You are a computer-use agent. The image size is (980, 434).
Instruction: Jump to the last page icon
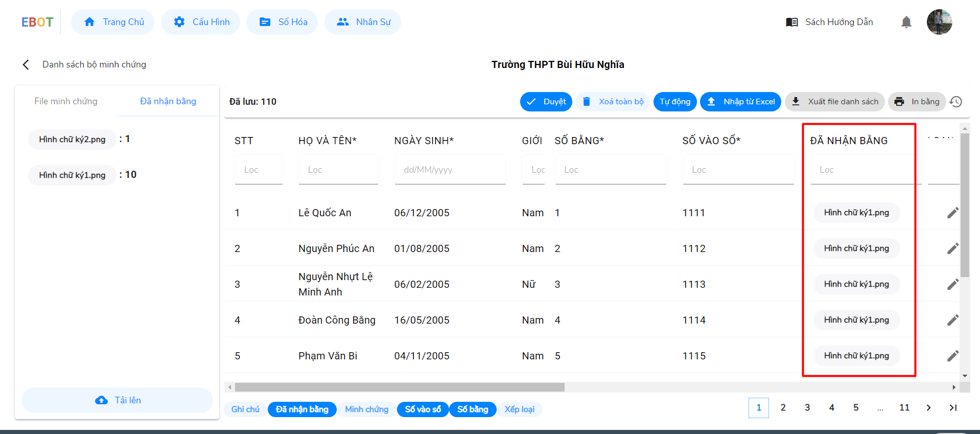coord(953,407)
